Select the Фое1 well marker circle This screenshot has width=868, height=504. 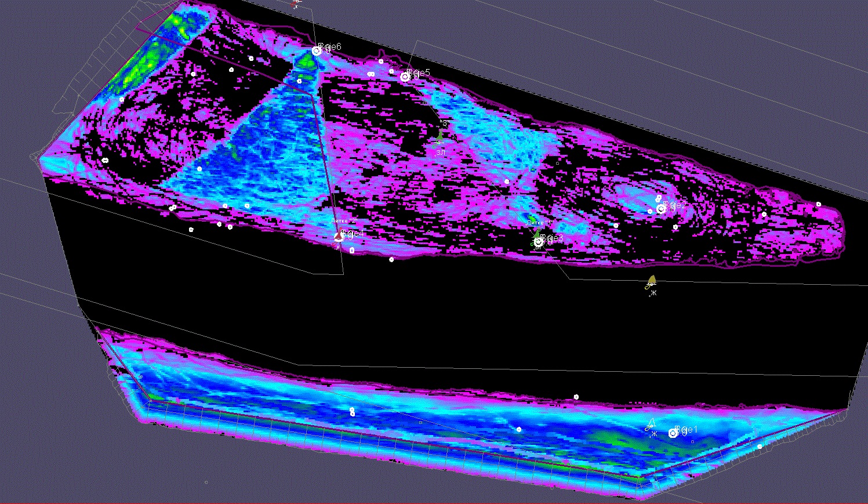click(673, 433)
